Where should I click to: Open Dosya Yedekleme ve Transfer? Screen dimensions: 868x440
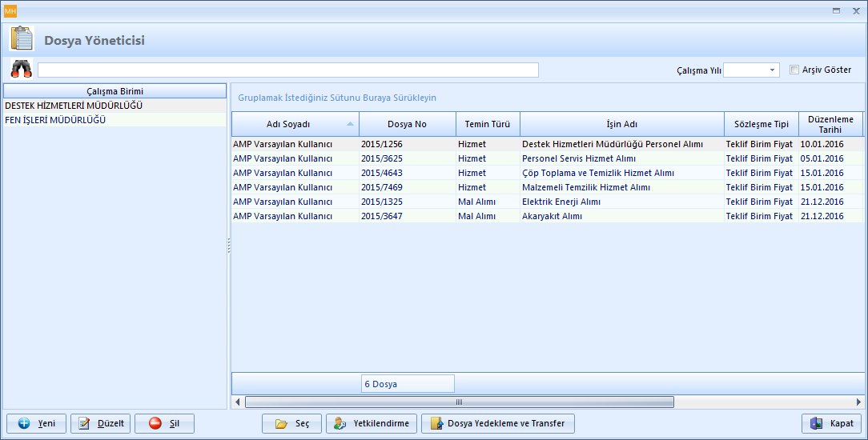pos(498,423)
